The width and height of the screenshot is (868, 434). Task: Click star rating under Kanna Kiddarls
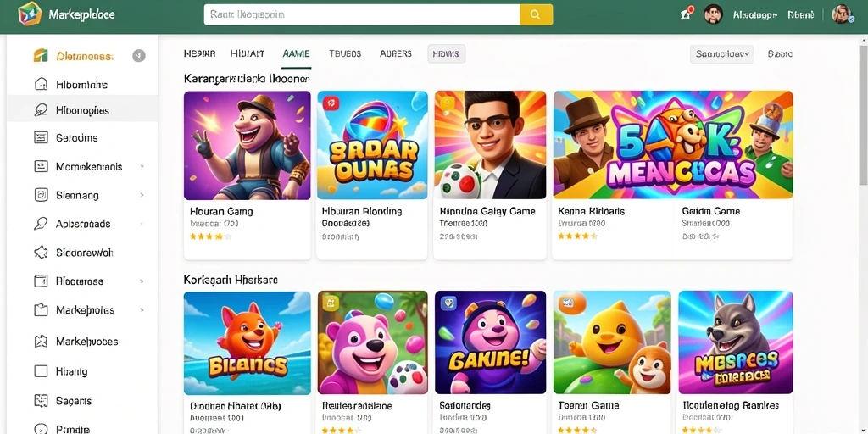pyautogui.click(x=578, y=236)
